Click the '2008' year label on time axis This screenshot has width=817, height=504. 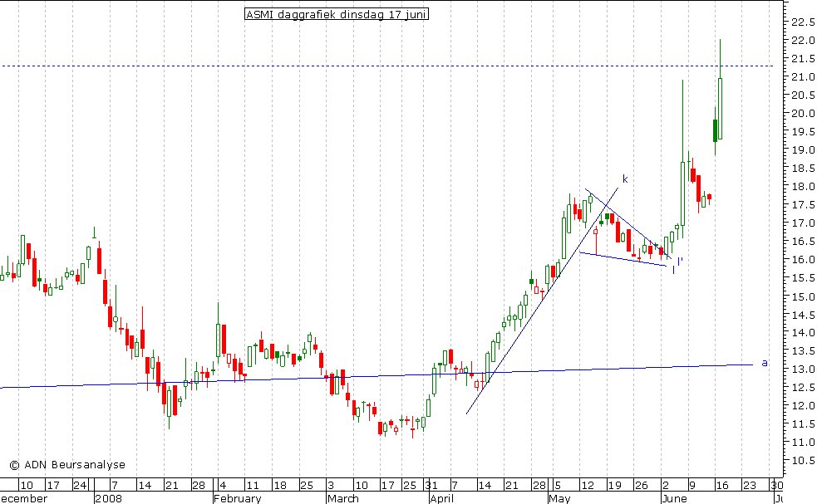(x=108, y=498)
